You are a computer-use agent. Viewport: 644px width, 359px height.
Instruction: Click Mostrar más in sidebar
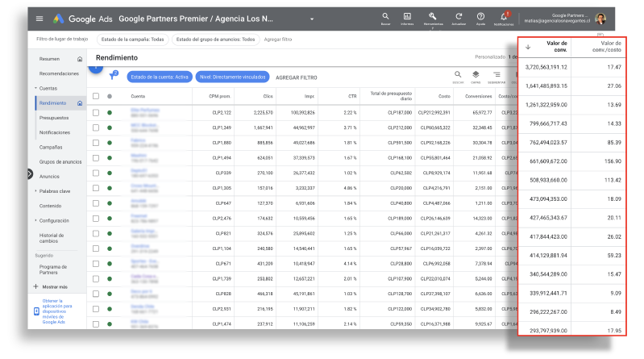click(55, 286)
